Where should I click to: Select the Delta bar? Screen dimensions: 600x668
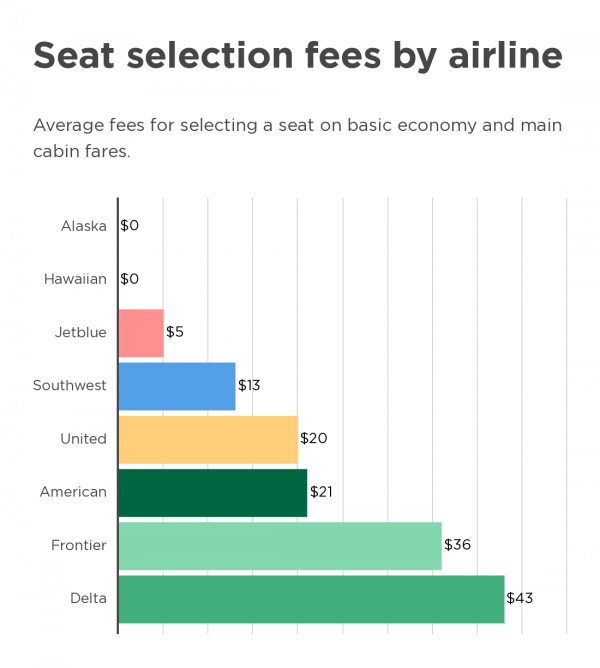click(311, 599)
